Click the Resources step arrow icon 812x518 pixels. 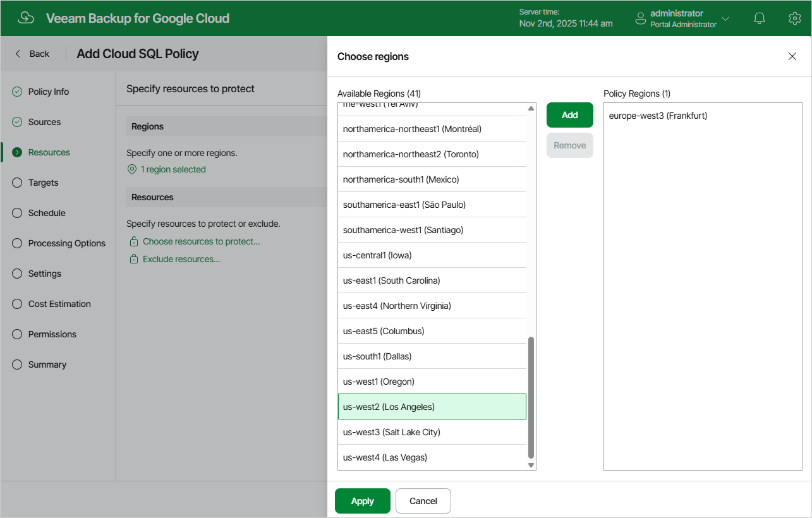[17, 152]
